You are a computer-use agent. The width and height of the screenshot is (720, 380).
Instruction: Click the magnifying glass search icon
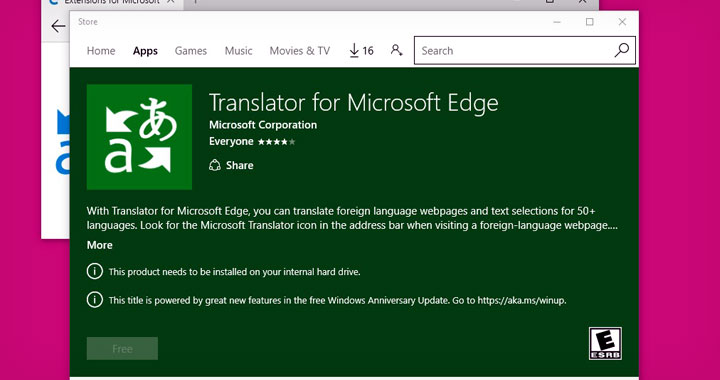pyautogui.click(x=621, y=50)
